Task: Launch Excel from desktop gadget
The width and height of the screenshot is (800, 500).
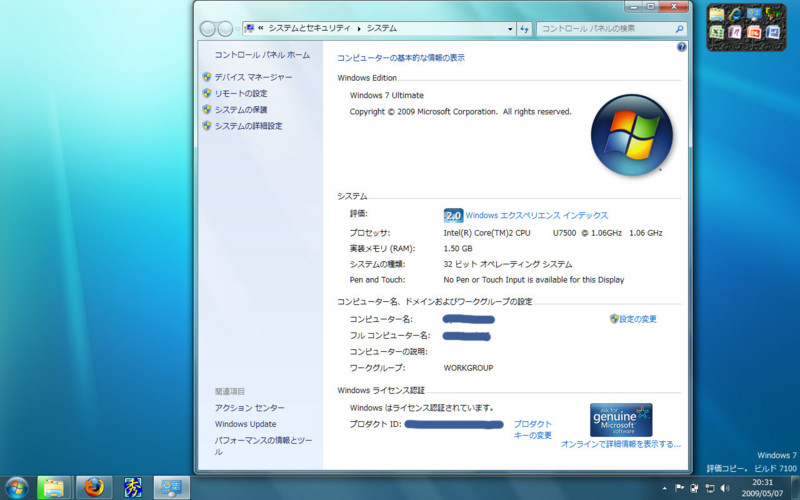Action: click(x=717, y=33)
